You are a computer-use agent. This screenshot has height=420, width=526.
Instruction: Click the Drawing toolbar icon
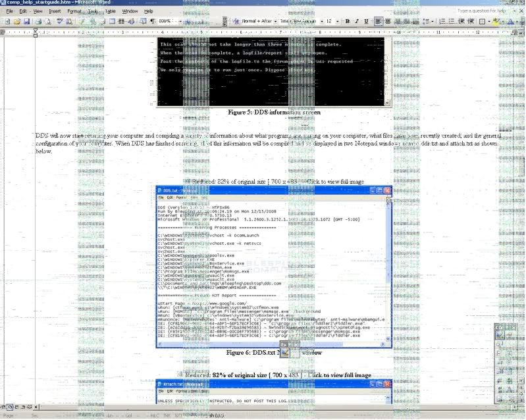click(x=131, y=22)
